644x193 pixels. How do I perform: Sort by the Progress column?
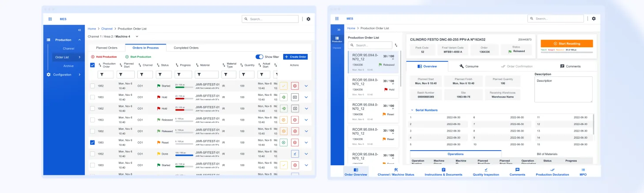tap(177, 65)
